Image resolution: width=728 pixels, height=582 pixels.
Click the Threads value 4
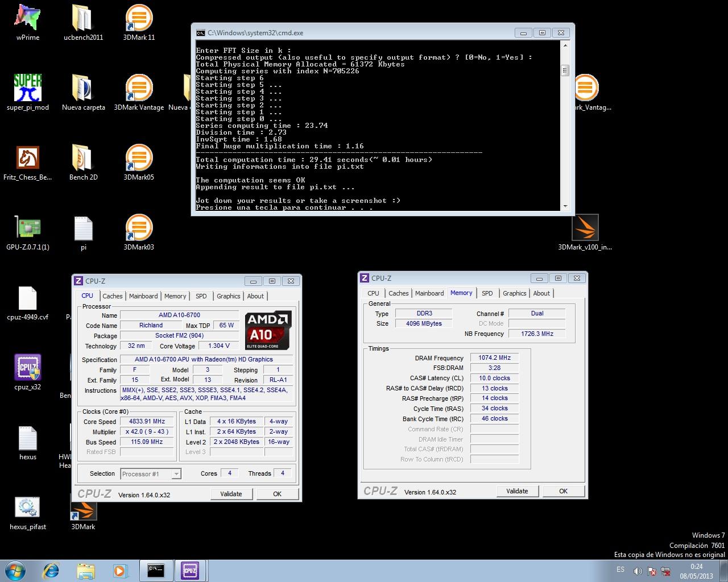[x=282, y=473]
